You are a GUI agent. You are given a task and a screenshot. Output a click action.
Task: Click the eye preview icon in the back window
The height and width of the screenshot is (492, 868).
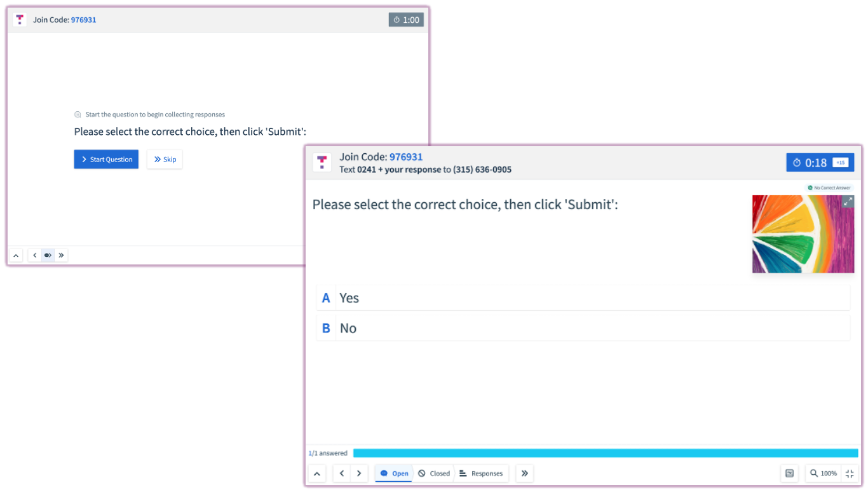pos(48,255)
